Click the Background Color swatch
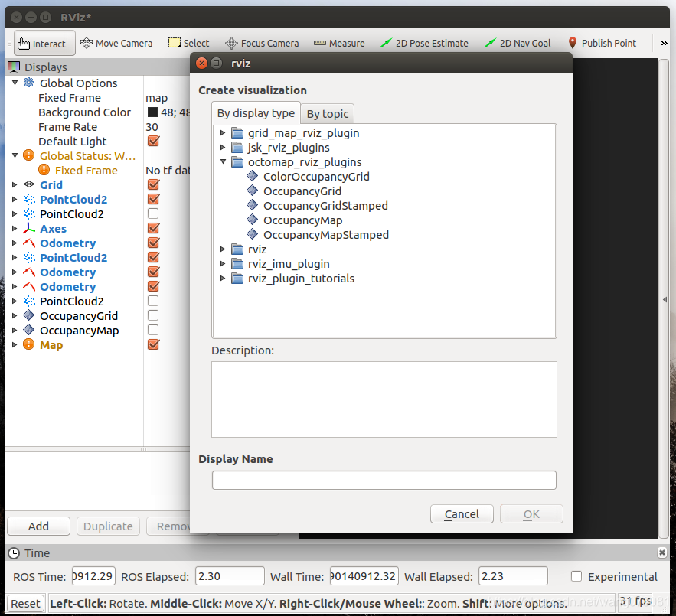Image resolution: width=676 pixels, height=616 pixels. (x=152, y=112)
